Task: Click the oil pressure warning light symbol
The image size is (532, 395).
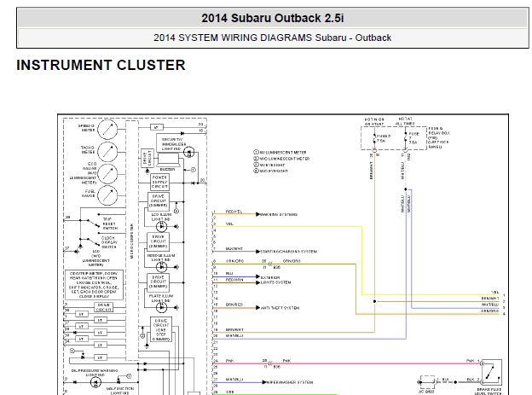Action: click(x=95, y=382)
